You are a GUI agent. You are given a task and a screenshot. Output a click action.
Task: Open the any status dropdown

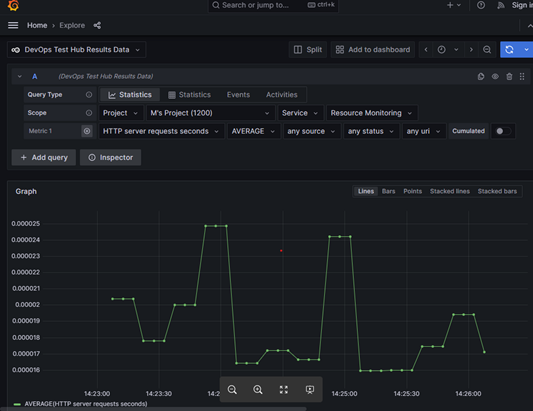(x=371, y=131)
